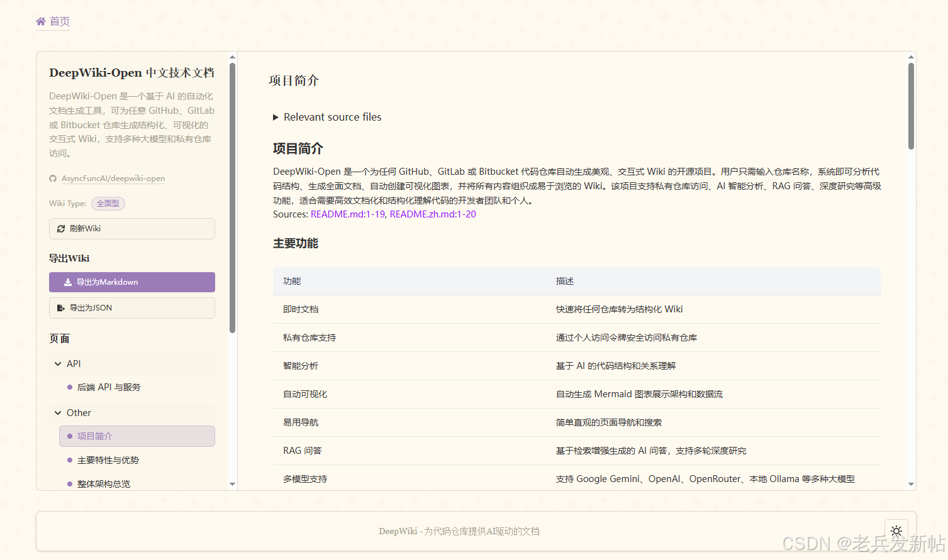Open the AsyncFuncAI/deepwiki-open repository link
This screenshot has width=948, height=560.
click(113, 178)
